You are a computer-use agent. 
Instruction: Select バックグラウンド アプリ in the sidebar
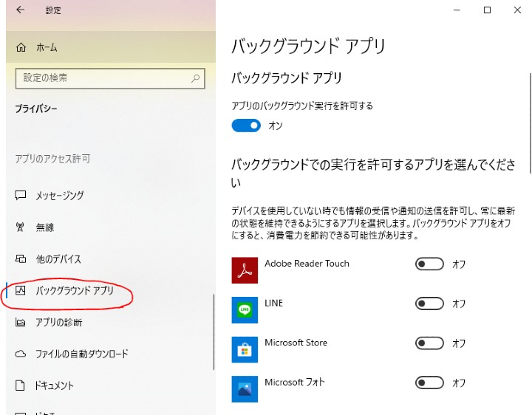(111, 290)
